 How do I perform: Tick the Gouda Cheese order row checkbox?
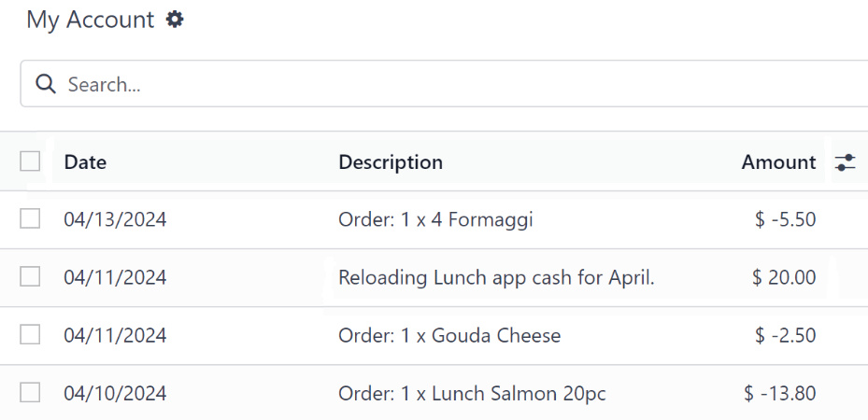point(30,335)
